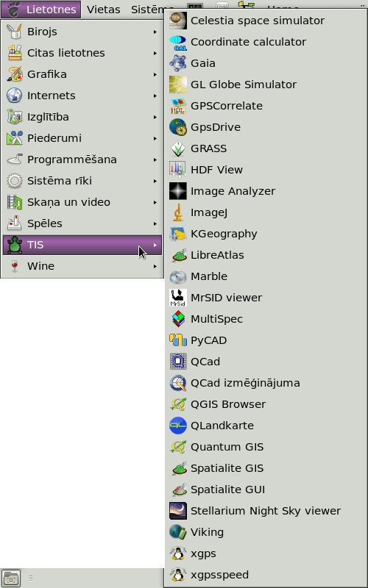Viewport: 368px width, 588px height.
Task: Click the Birojs office icon
Action: (x=15, y=32)
